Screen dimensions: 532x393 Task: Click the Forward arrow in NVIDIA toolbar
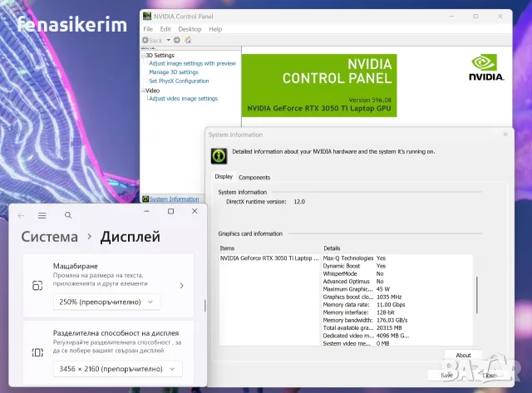(177, 40)
